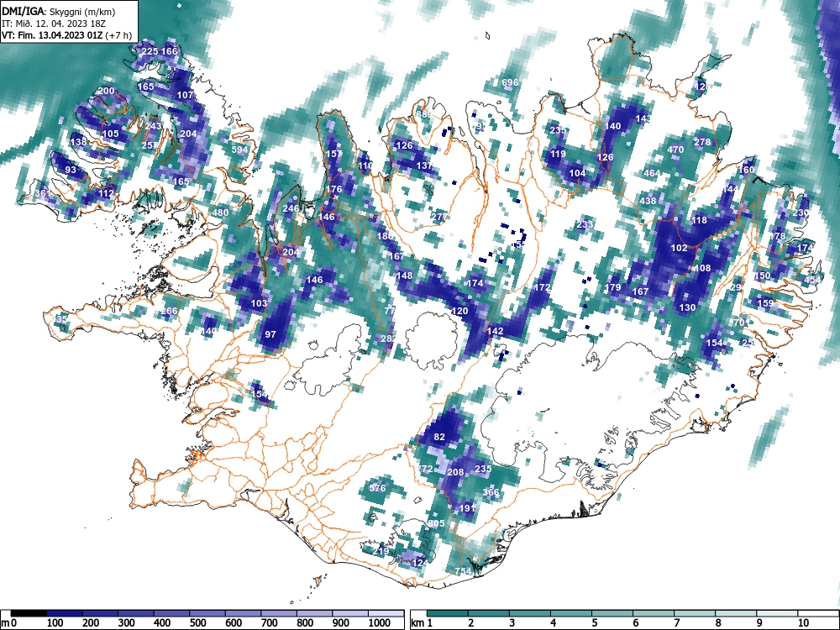Click the map value 176
840x630 pixels.
click(333, 188)
